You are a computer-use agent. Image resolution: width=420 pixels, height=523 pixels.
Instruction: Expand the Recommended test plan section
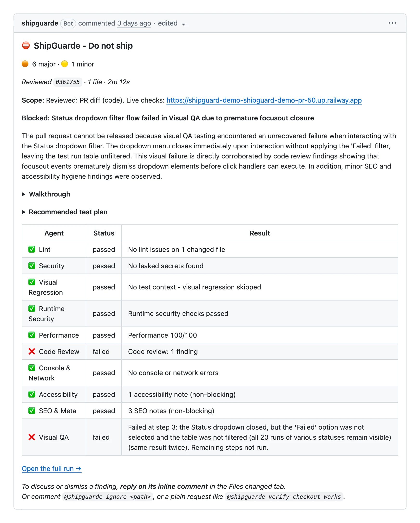pos(65,212)
